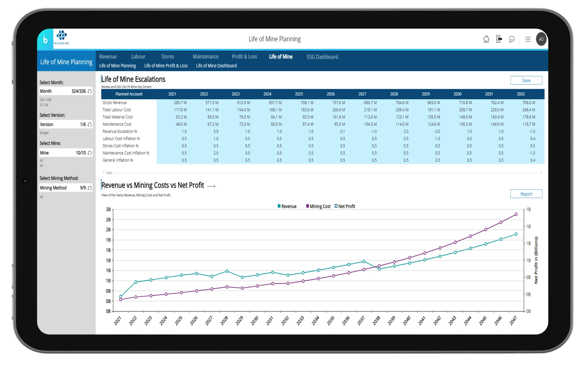
Task: Click the arrow beside Revenue vs Mining Costs title
Action: [x=211, y=186]
